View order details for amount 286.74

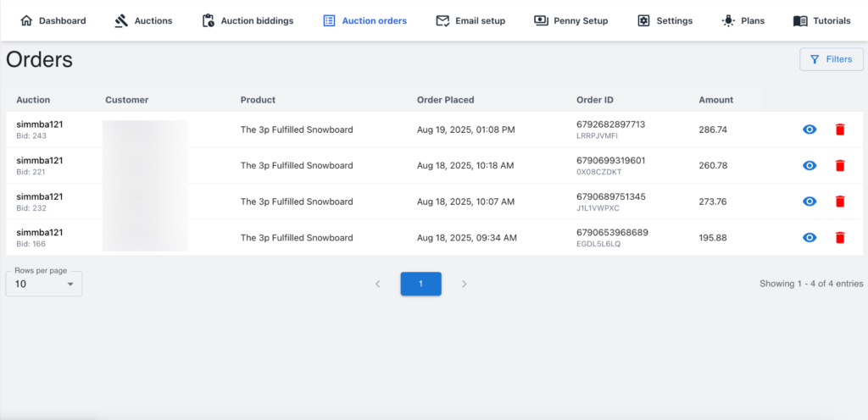[810, 130]
